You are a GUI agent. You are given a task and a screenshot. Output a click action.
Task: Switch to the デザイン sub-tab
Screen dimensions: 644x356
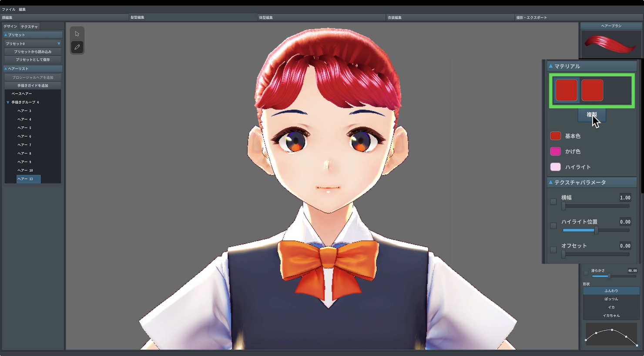click(10, 27)
